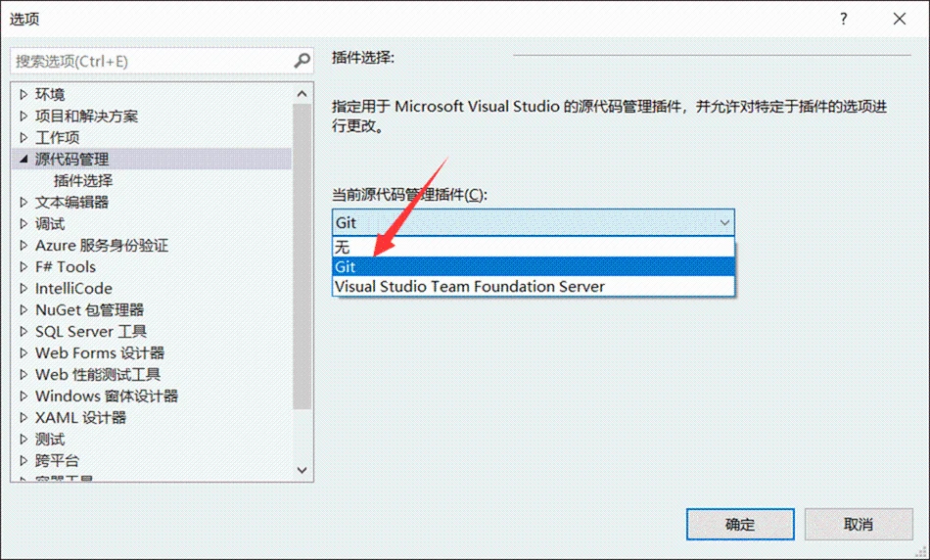Expand the Azure 服务身份验证 node
The width and height of the screenshot is (930, 560).
(x=23, y=245)
